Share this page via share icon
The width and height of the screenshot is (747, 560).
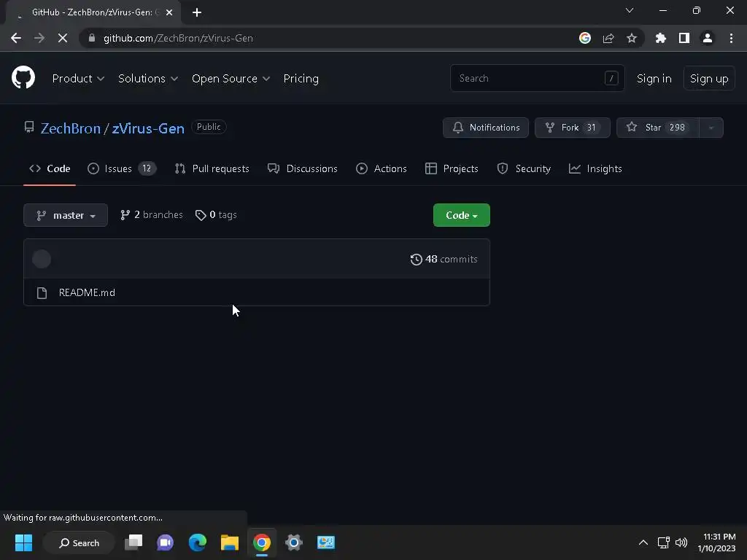coord(608,38)
